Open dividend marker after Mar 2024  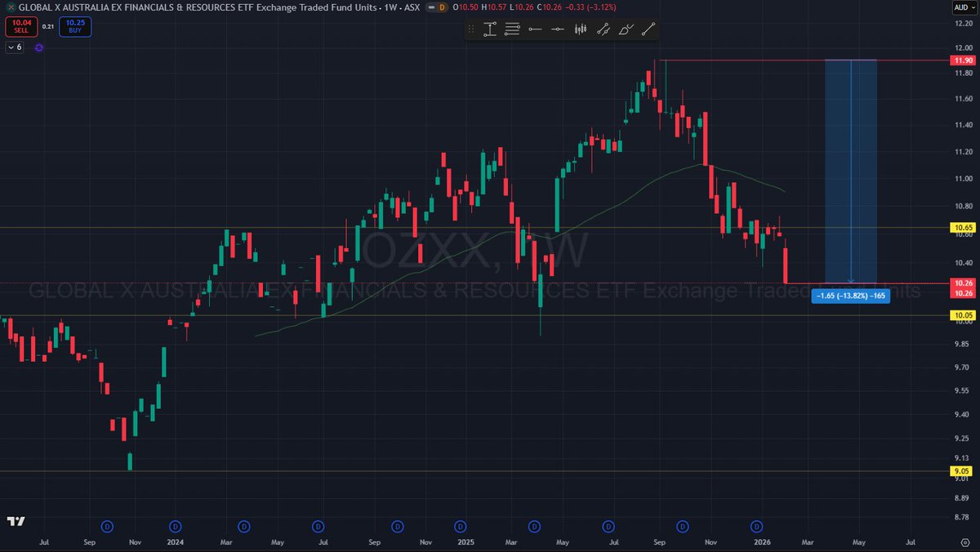tap(243, 525)
